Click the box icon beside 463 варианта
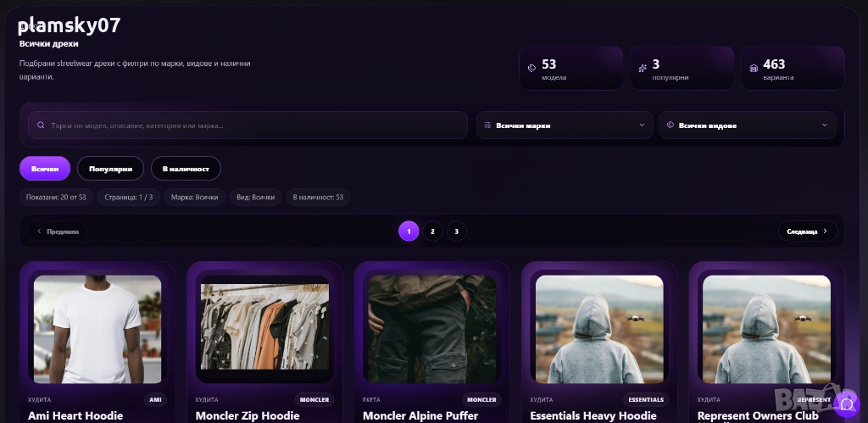This screenshot has width=868, height=423. pos(754,68)
